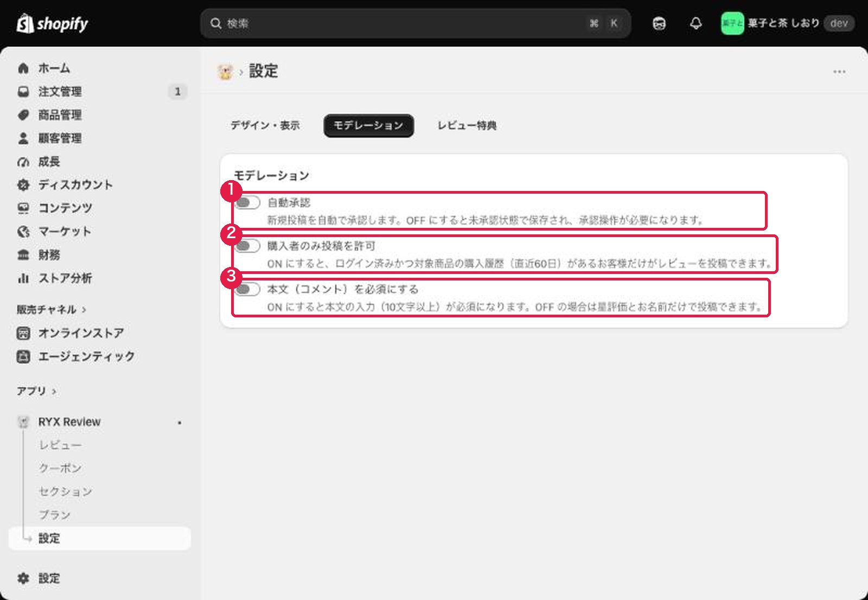
Task: Switch to the レビュー特典 tab
Action: (467, 125)
